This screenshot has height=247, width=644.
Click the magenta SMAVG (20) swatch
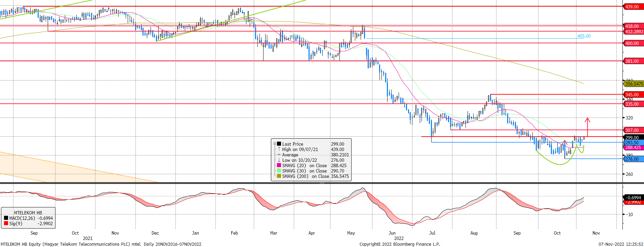279,165
